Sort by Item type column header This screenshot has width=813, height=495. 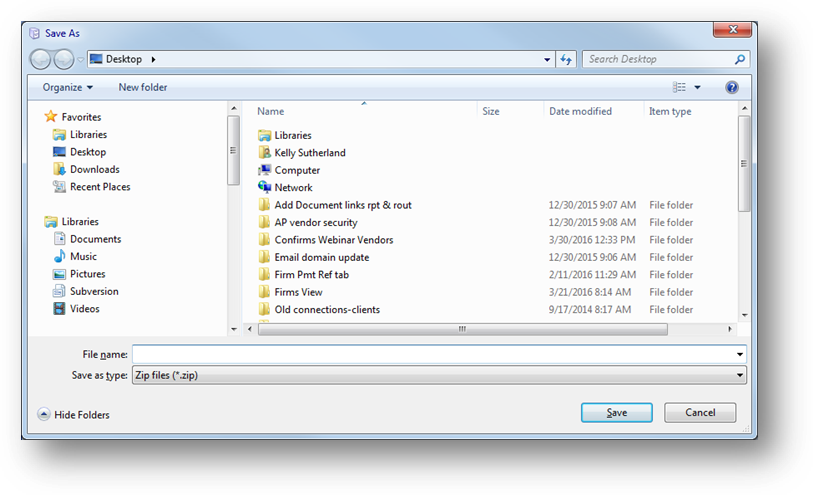(670, 111)
